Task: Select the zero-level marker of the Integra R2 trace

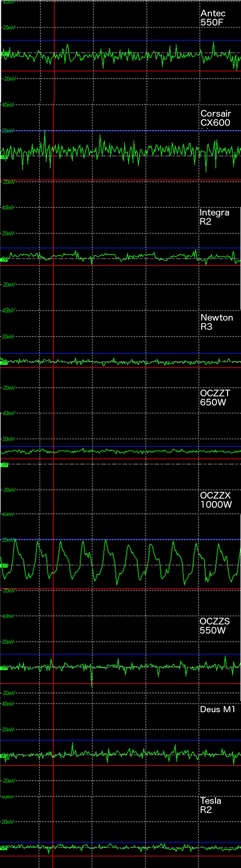Action: pos(4,259)
